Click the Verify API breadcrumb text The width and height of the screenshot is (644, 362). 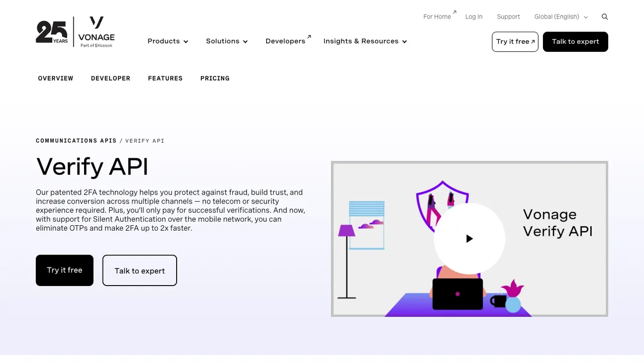pyautogui.click(x=145, y=141)
